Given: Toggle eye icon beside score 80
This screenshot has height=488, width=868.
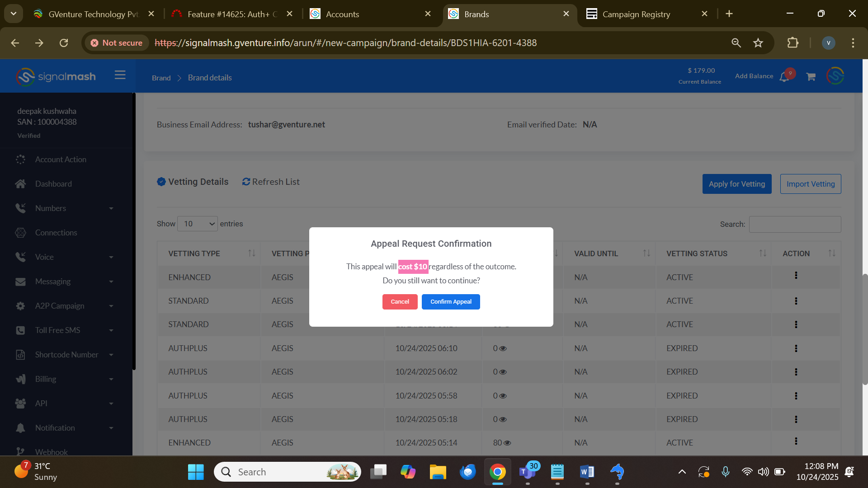Looking at the screenshot, I should coord(508,443).
